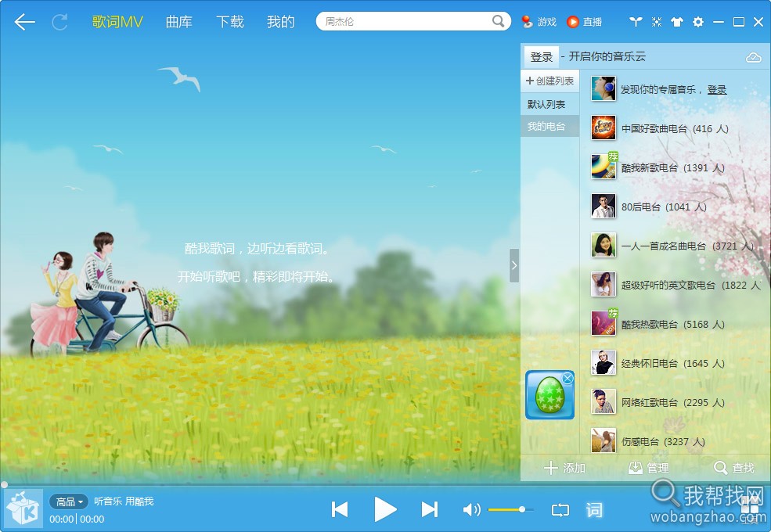Click the yellow volume slider
The image size is (771, 532).
(510, 510)
